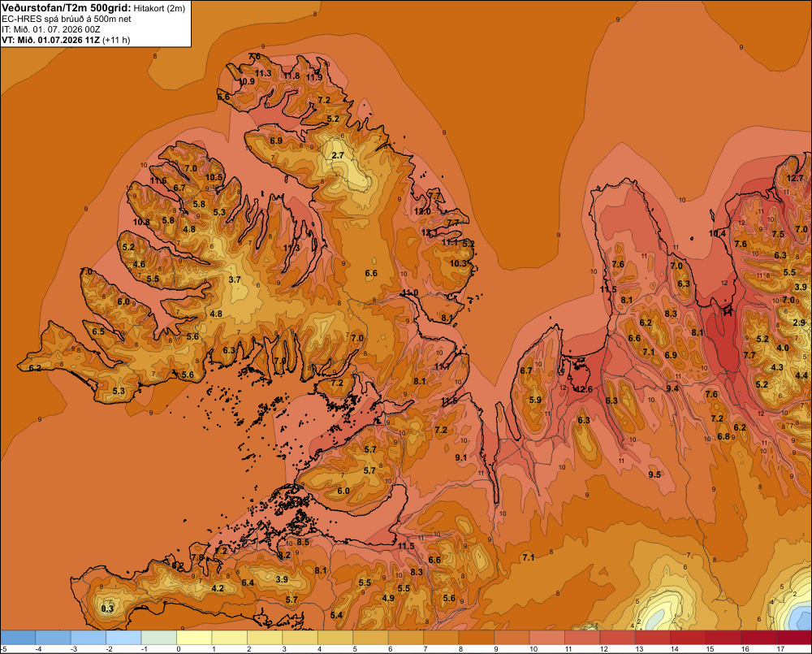Click the temperature value '12.0' on the map
This screenshot has width=812, height=654.
coord(422,211)
